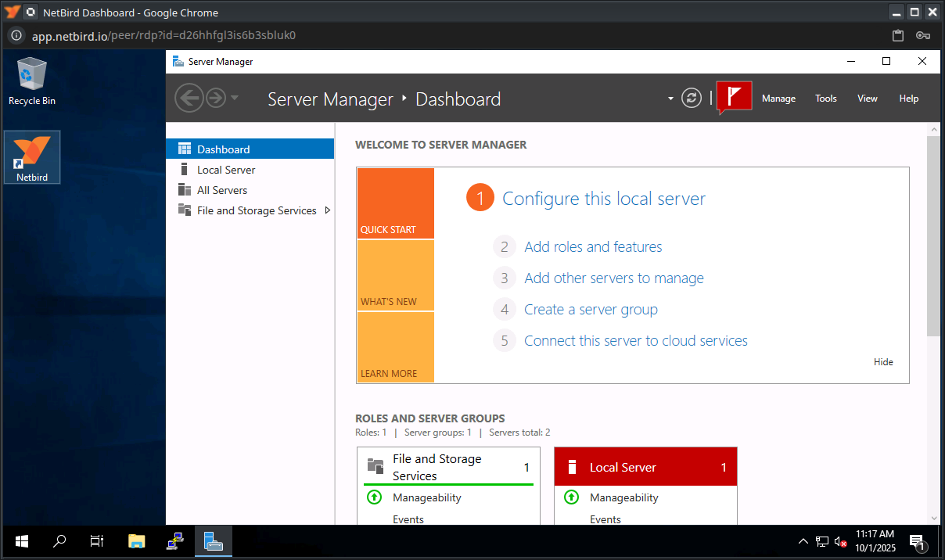Click the Windows Start button
Viewport: 945px width, 560px height.
(x=21, y=541)
